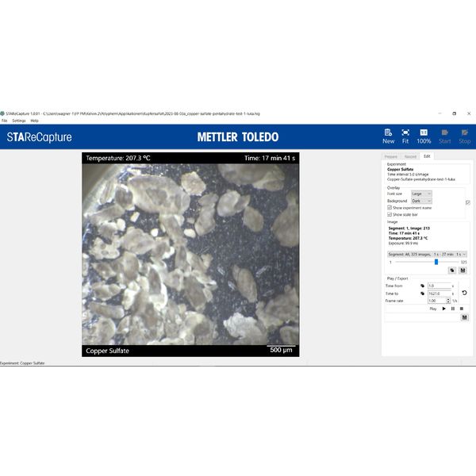
Task: Toggle the Show scale bar checkbox
Action: click(390, 214)
